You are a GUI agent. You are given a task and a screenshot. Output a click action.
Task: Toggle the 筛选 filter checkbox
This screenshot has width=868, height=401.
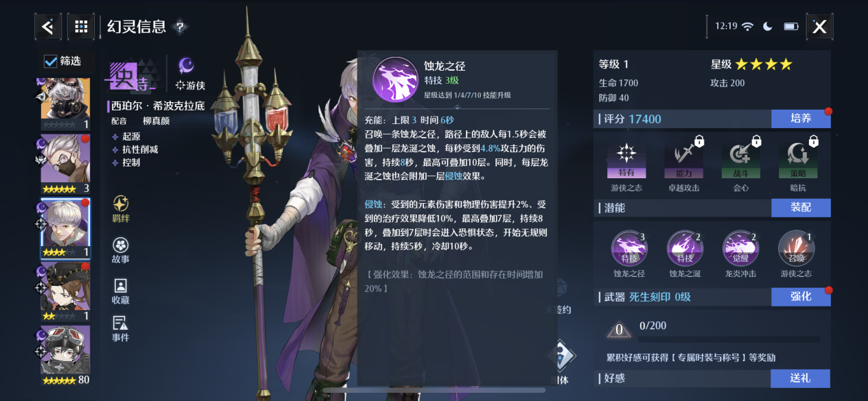[51, 61]
